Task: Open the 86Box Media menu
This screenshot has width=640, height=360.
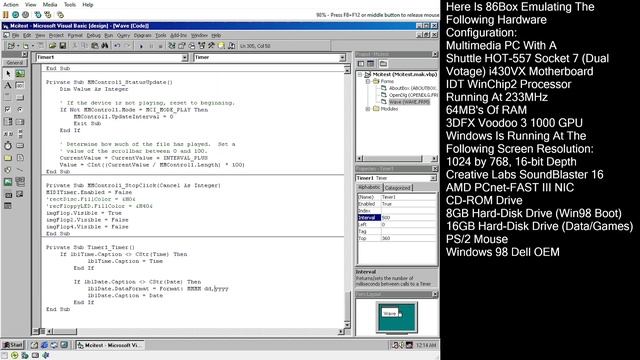Action: (50, 4)
